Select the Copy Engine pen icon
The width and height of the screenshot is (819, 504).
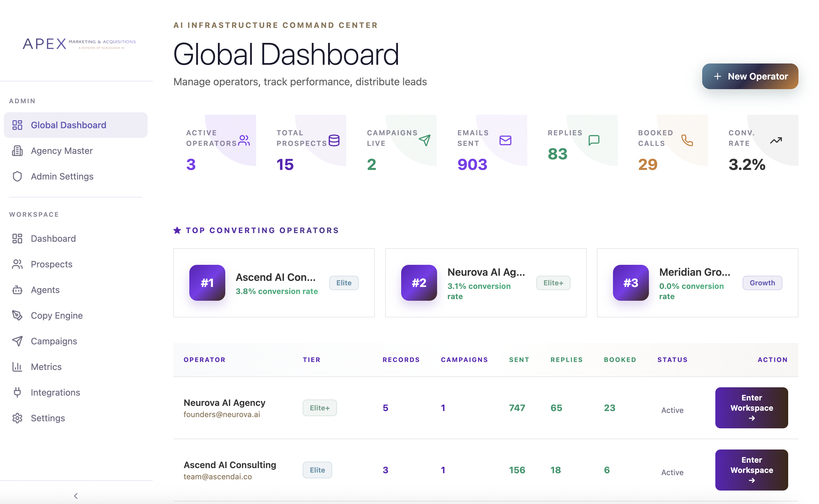(17, 315)
